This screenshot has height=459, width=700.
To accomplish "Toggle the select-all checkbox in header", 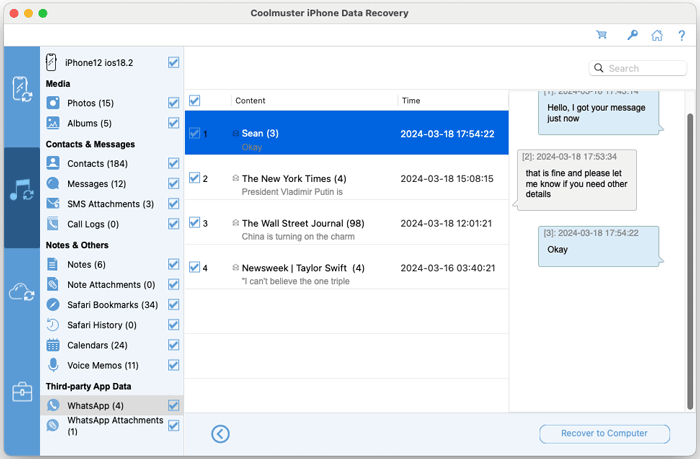I will tap(194, 100).
